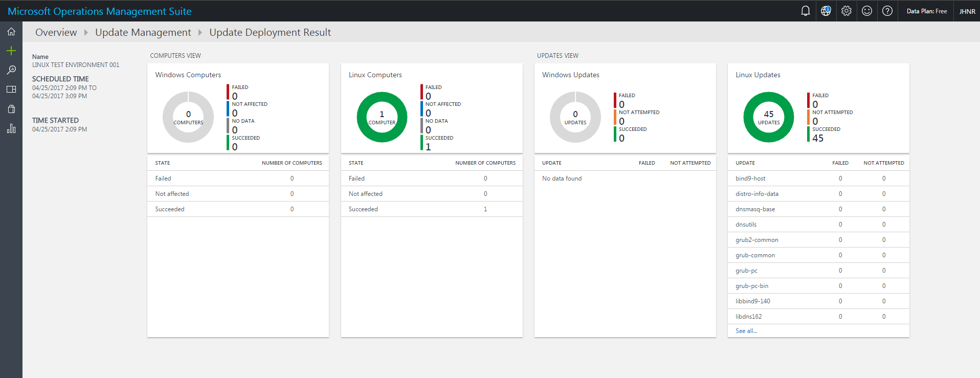This screenshot has height=378, width=980.
Task: Open JHNR account menu
Action: (967, 11)
